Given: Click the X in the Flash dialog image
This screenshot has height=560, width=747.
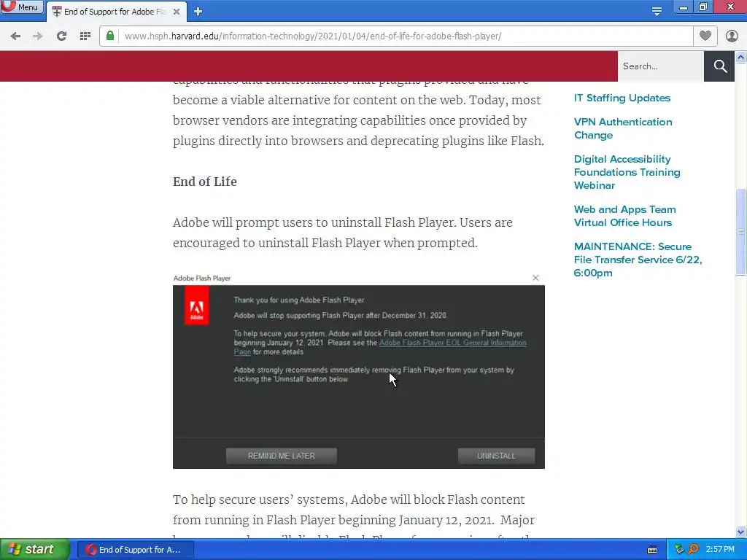Looking at the screenshot, I should pyautogui.click(x=535, y=278).
